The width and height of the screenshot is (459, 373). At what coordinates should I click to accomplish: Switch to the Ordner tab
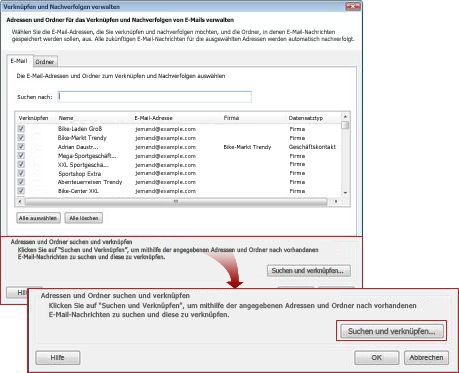[x=45, y=62]
